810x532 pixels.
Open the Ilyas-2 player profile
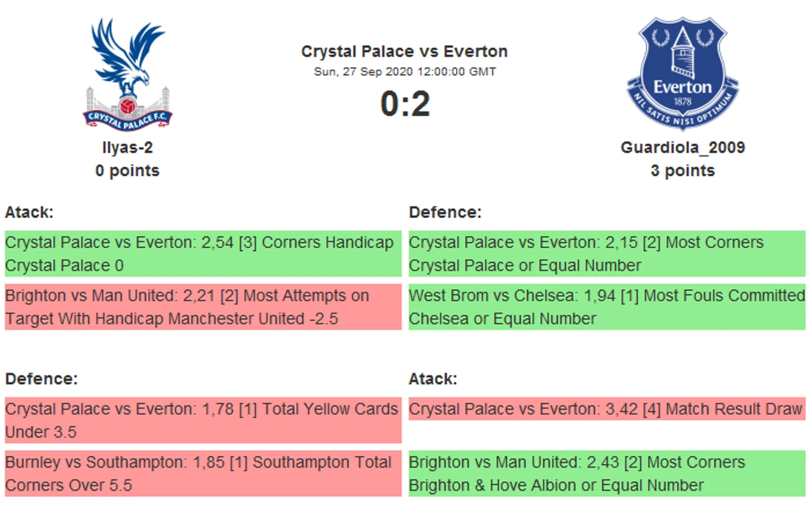point(128,148)
